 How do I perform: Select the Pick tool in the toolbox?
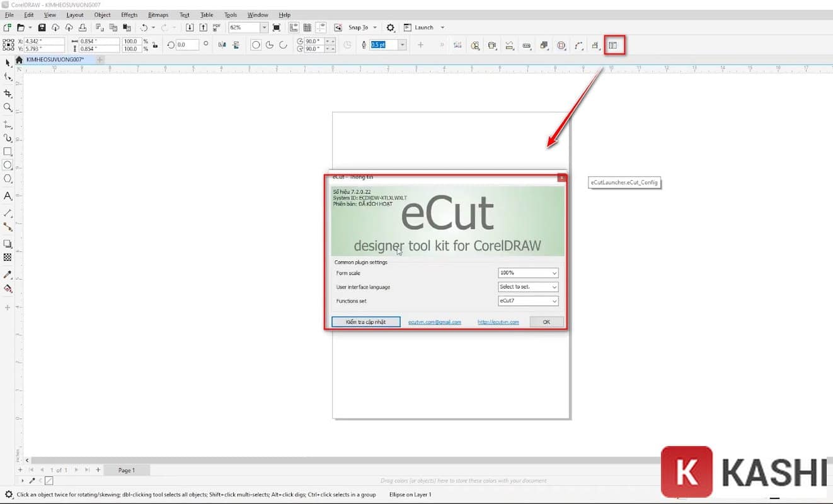pyautogui.click(x=8, y=62)
